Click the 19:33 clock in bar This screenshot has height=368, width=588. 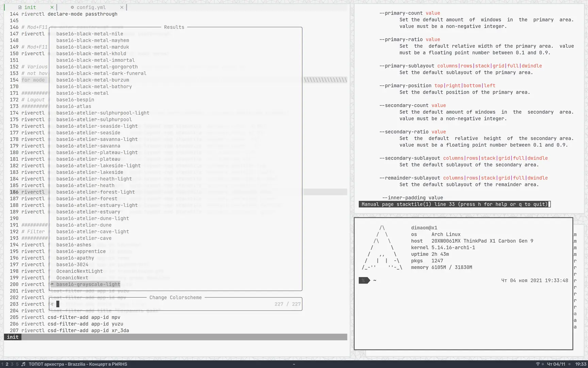point(581,364)
